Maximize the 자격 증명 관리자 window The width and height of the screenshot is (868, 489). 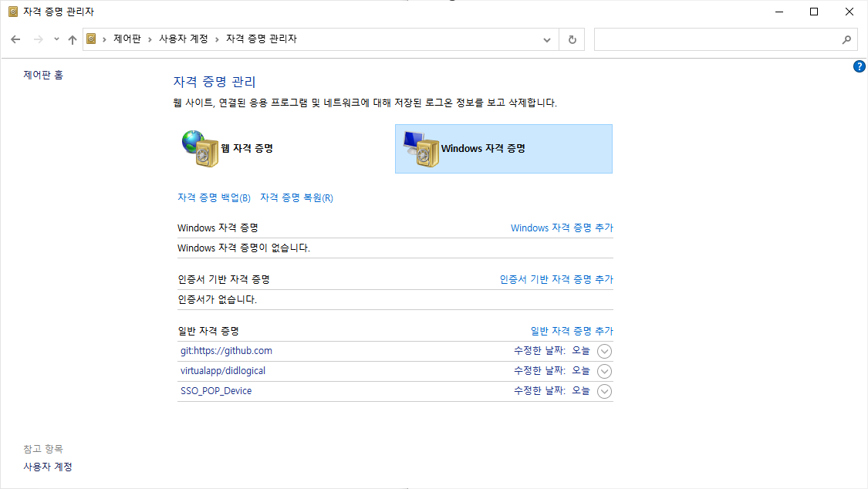pyautogui.click(x=814, y=12)
